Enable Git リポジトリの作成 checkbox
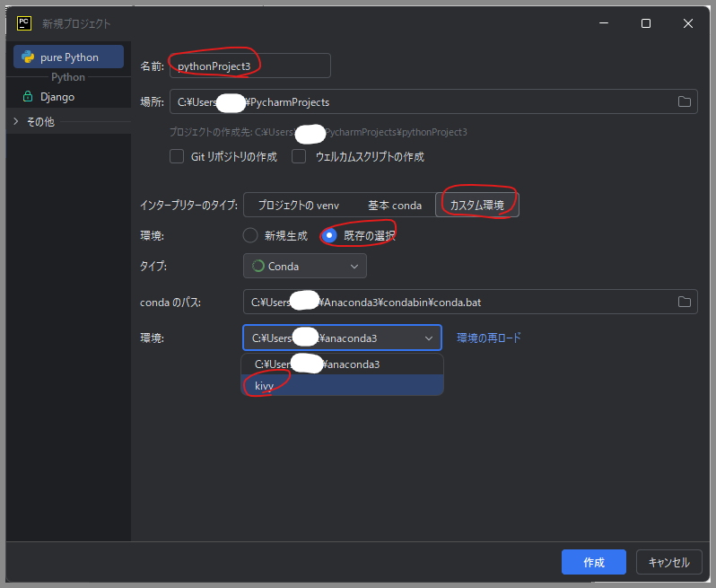Image resolution: width=716 pixels, height=588 pixels. tap(177, 156)
